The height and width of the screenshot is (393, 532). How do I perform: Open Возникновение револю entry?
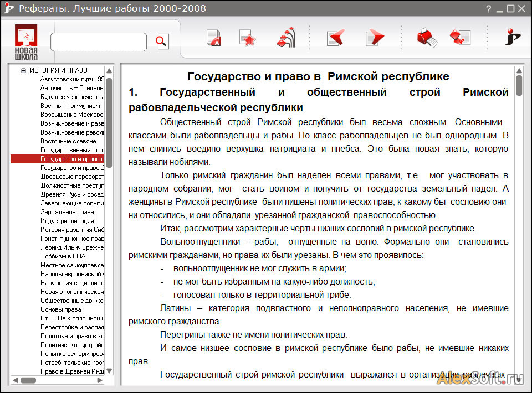coord(72,132)
